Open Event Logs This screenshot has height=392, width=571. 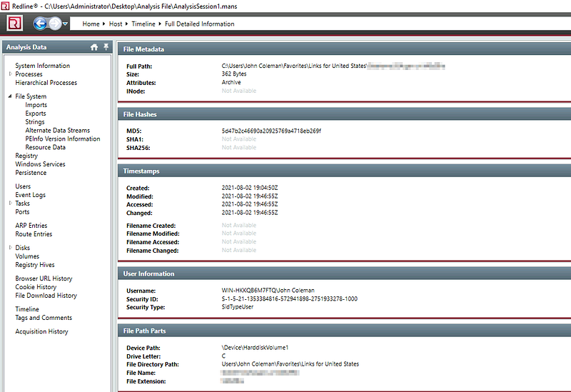point(30,195)
